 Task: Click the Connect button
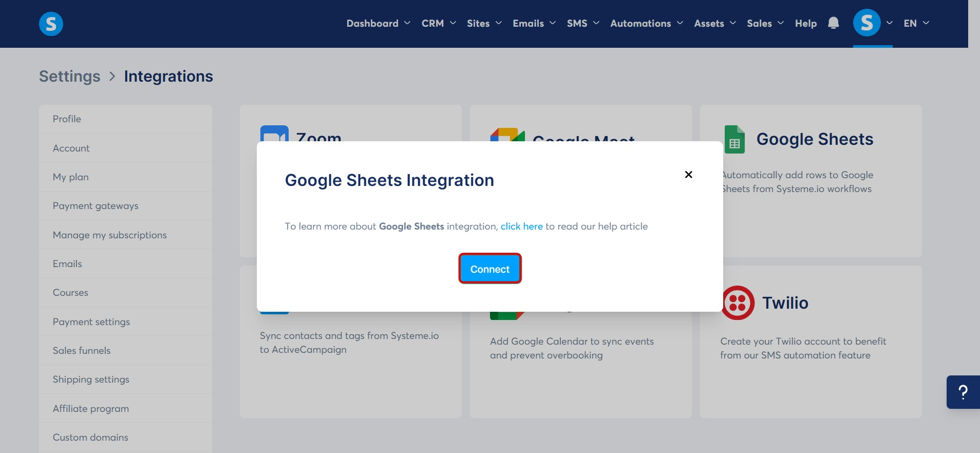tap(490, 269)
